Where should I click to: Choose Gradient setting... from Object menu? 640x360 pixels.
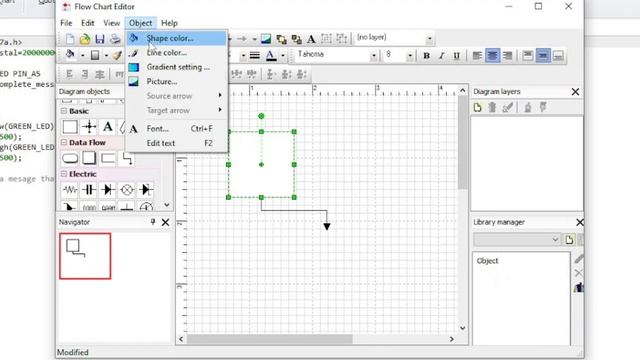[x=177, y=67]
